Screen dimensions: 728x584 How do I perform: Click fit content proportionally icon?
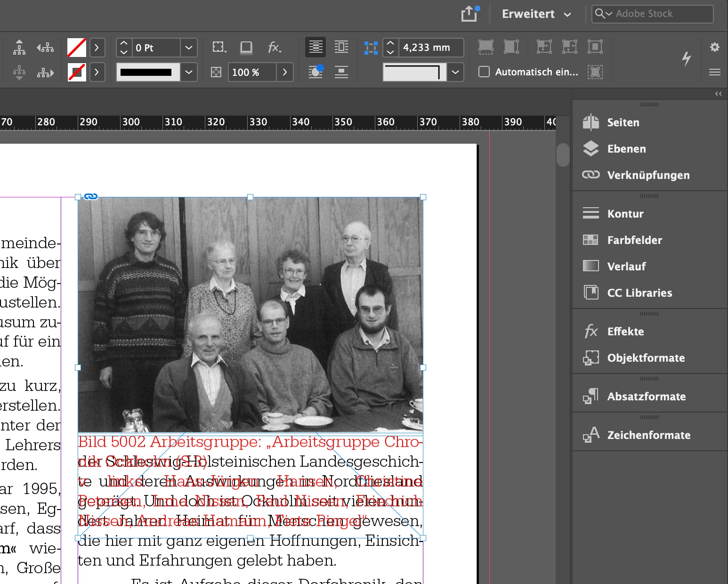tap(511, 47)
